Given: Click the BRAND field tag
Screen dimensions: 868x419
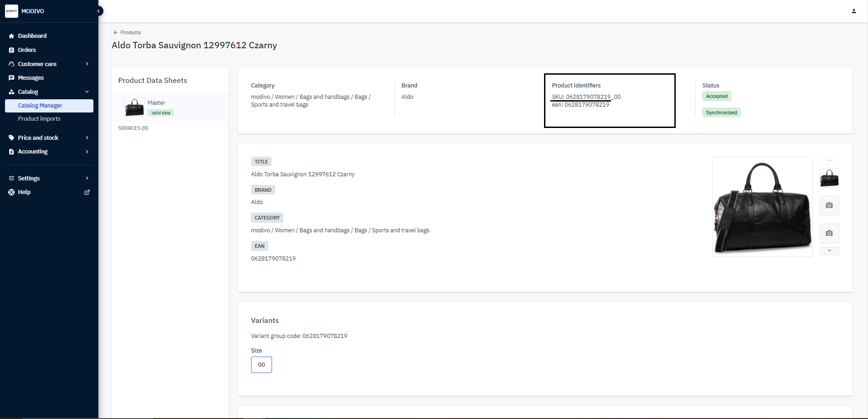Looking at the screenshot, I should point(263,190).
